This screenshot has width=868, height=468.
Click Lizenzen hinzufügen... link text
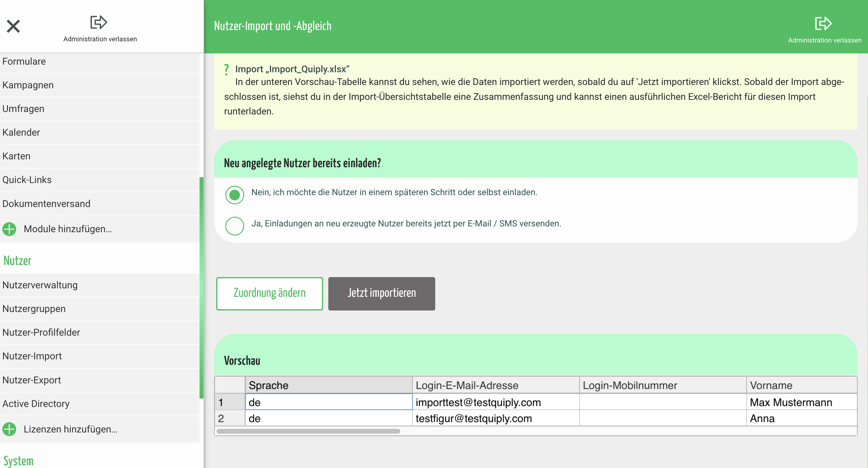70,429
